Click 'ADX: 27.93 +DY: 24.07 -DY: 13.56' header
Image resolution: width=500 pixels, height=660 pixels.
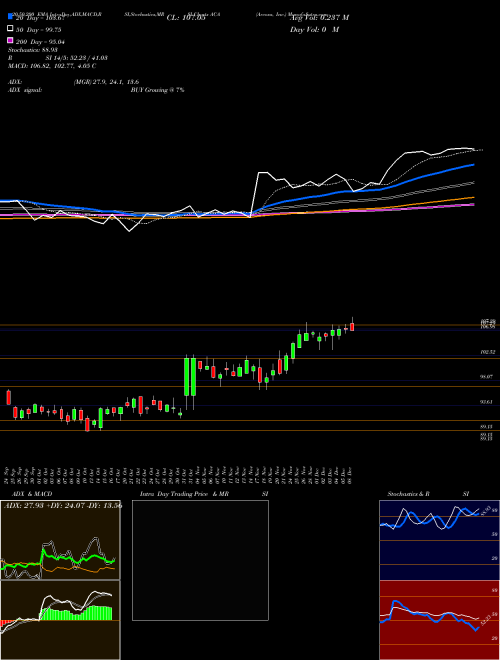63,505
